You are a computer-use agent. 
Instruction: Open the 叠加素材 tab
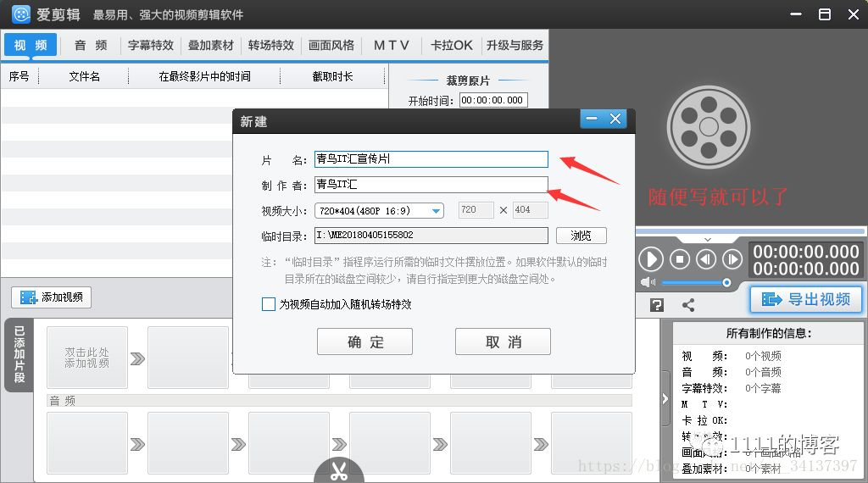[x=211, y=46]
